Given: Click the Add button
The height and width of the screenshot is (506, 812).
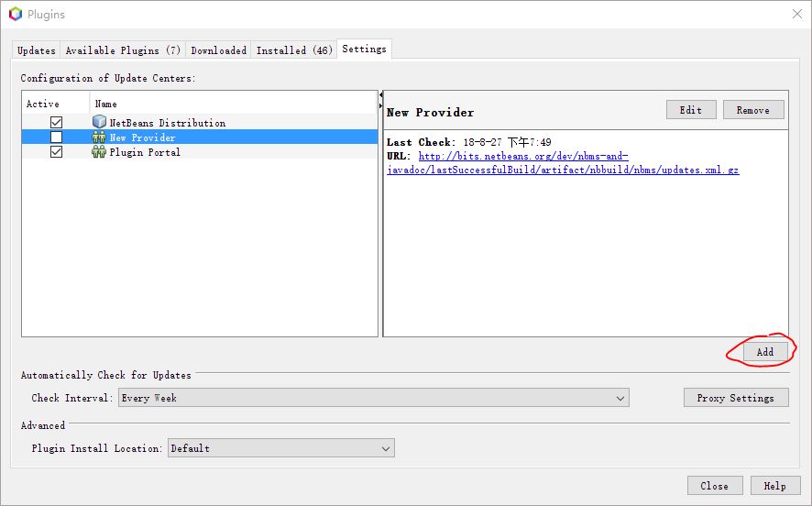Looking at the screenshot, I should (x=764, y=352).
